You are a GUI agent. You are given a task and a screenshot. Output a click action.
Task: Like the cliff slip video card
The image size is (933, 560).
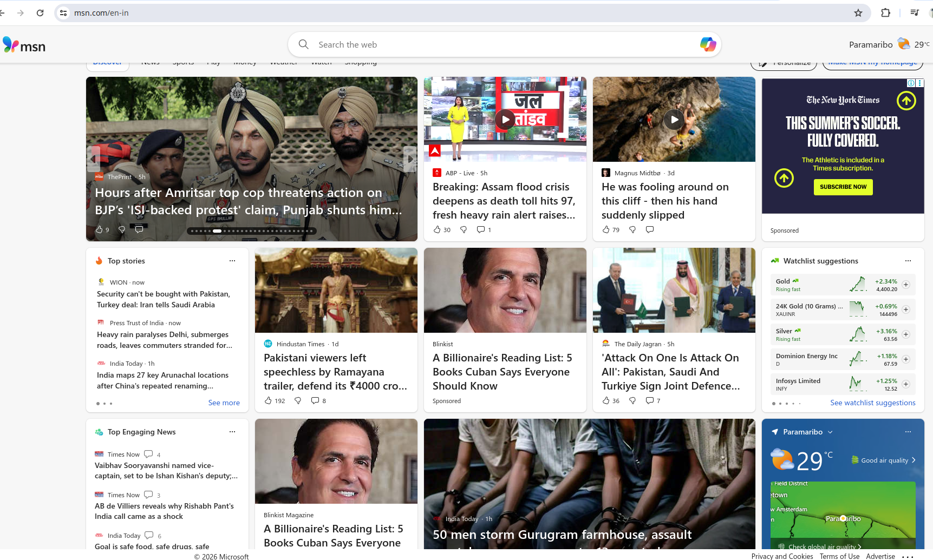click(x=611, y=229)
